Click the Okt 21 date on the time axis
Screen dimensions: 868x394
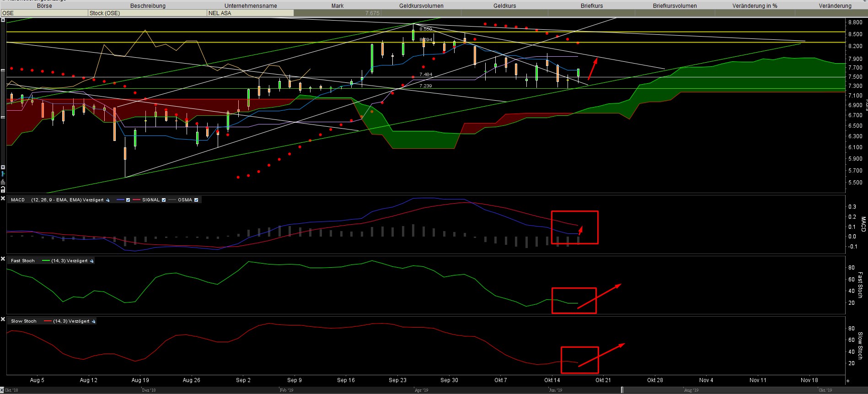[603, 380]
